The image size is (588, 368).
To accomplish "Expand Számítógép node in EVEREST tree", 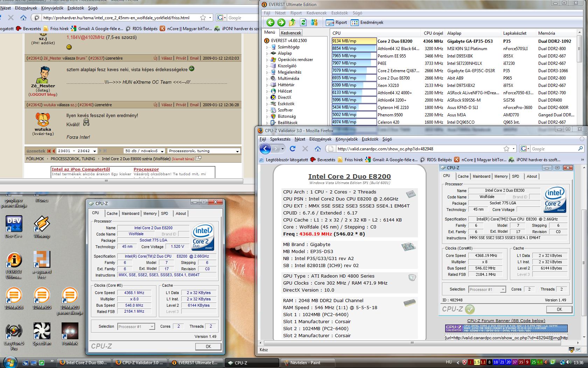I will point(267,47).
